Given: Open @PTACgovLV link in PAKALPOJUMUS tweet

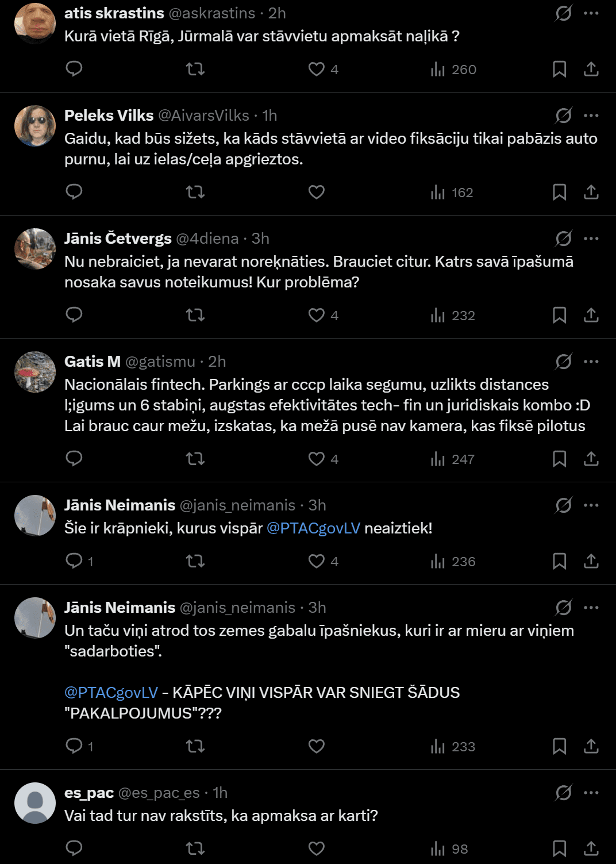Looking at the screenshot, I should pos(111,693).
